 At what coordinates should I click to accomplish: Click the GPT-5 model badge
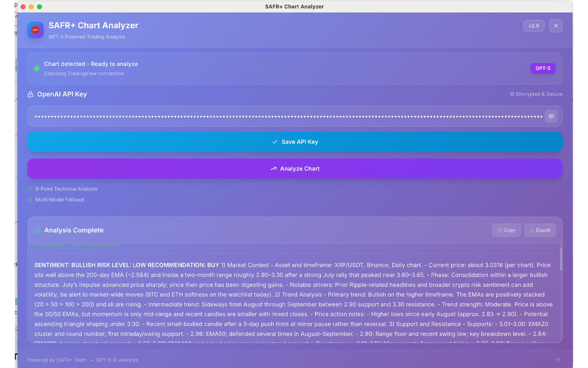point(543,69)
